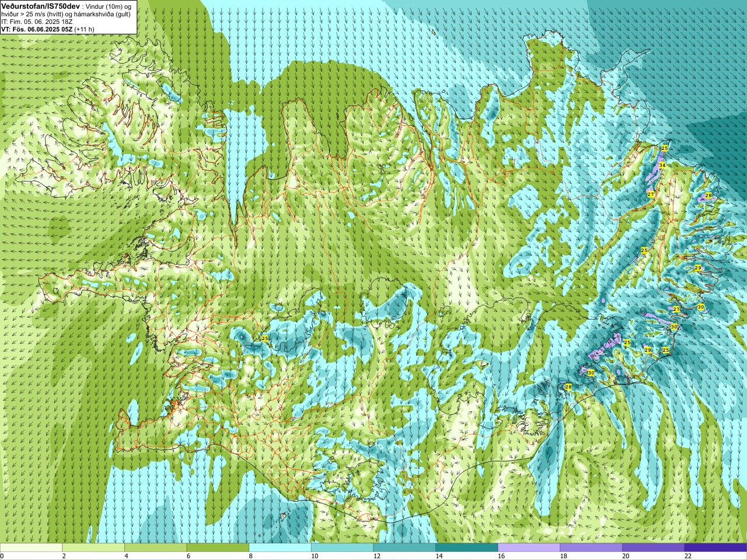Select the lavender 16–18 m/s legend swatch
747x560 pixels.
click(x=529, y=548)
